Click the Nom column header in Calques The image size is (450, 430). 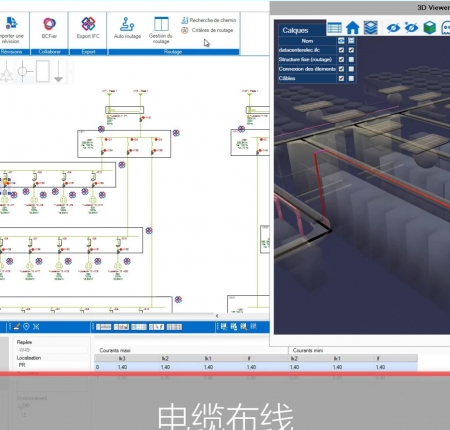[x=307, y=41]
